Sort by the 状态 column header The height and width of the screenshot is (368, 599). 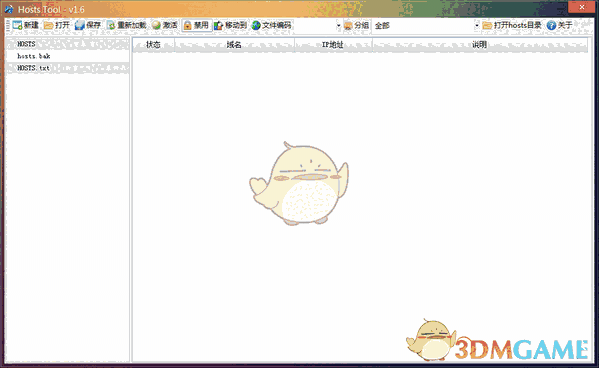point(154,45)
